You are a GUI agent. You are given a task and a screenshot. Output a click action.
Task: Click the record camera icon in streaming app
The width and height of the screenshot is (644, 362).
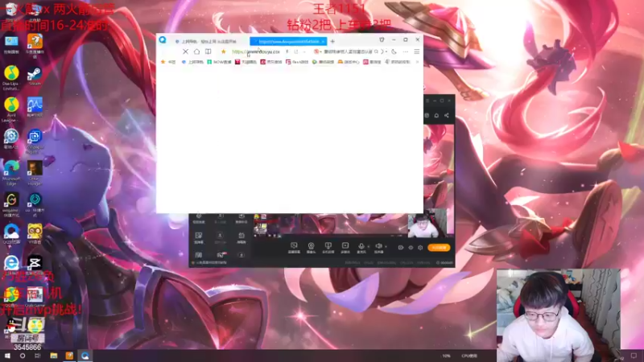[400, 248]
